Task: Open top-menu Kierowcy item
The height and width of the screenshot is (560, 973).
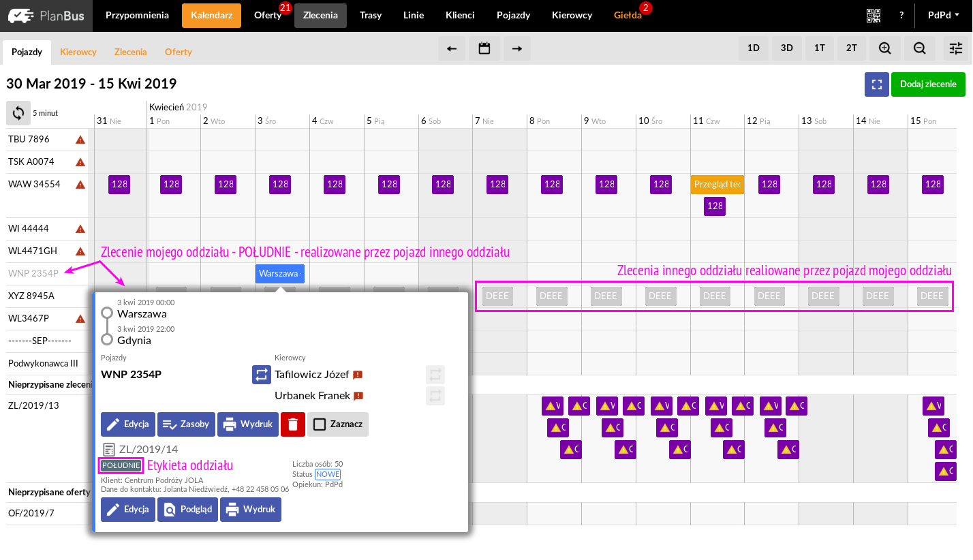Action: tap(572, 15)
